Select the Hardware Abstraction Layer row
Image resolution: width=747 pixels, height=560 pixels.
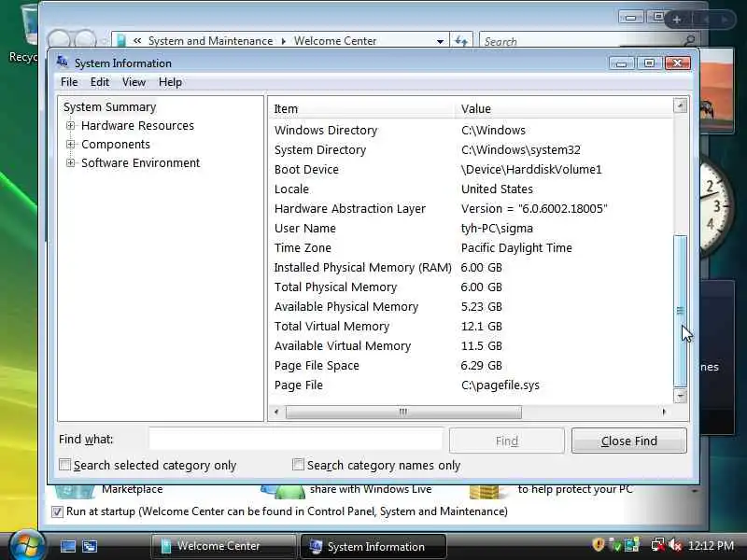point(471,208)
